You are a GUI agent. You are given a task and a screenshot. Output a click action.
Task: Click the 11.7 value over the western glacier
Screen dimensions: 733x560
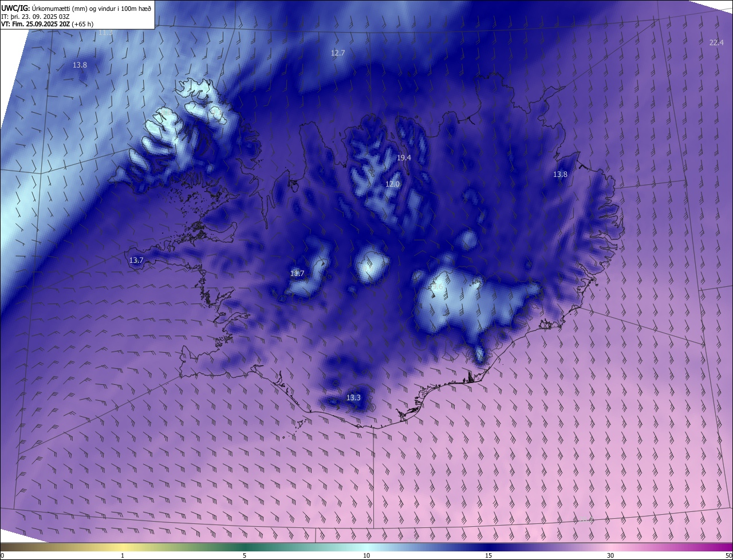297,273
